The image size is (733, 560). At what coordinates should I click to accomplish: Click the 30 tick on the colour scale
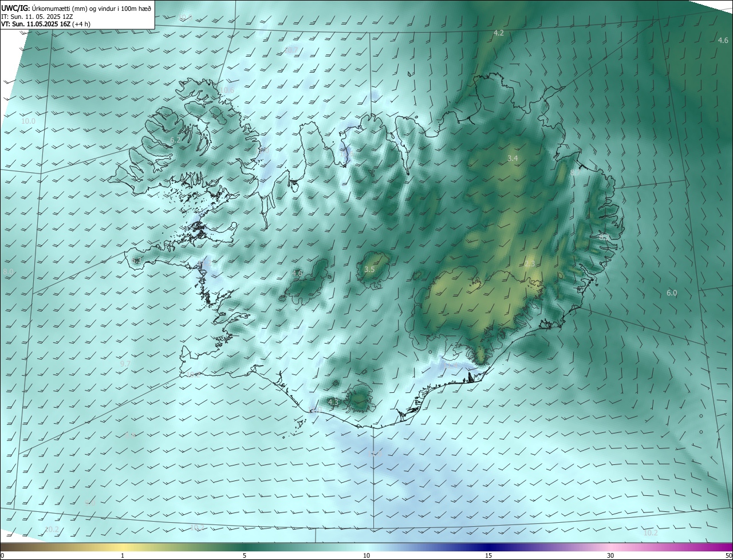[x=610, y=555]
